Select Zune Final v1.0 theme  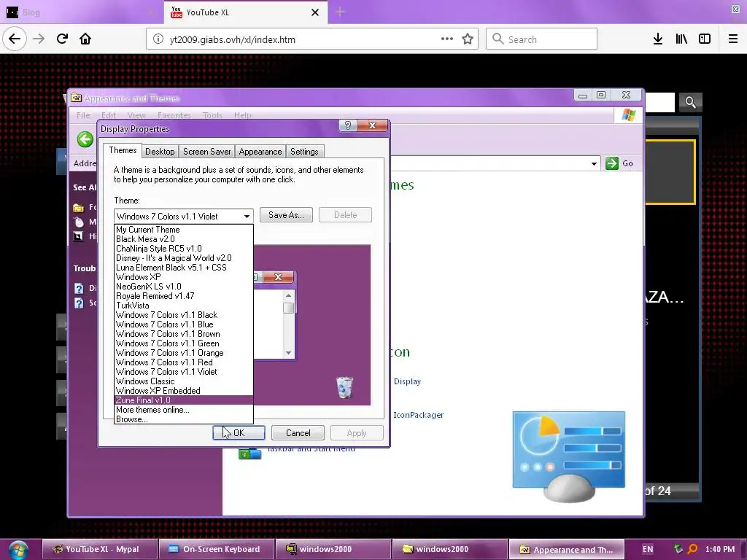click(x=184, y=400)
